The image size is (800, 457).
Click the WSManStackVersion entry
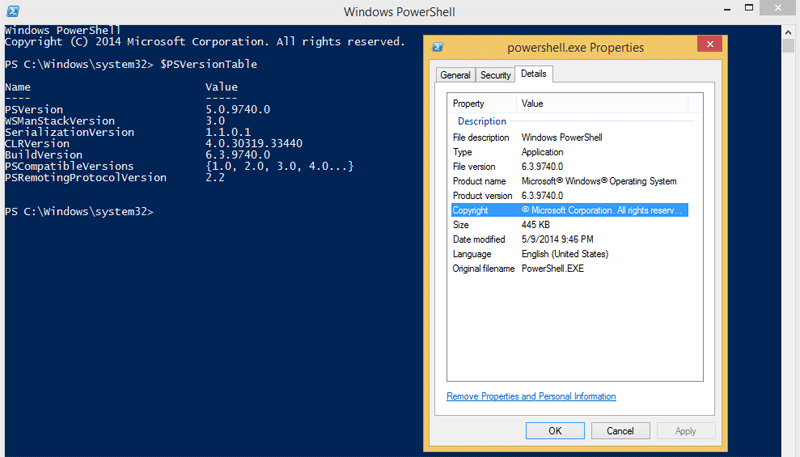[60, 121]
